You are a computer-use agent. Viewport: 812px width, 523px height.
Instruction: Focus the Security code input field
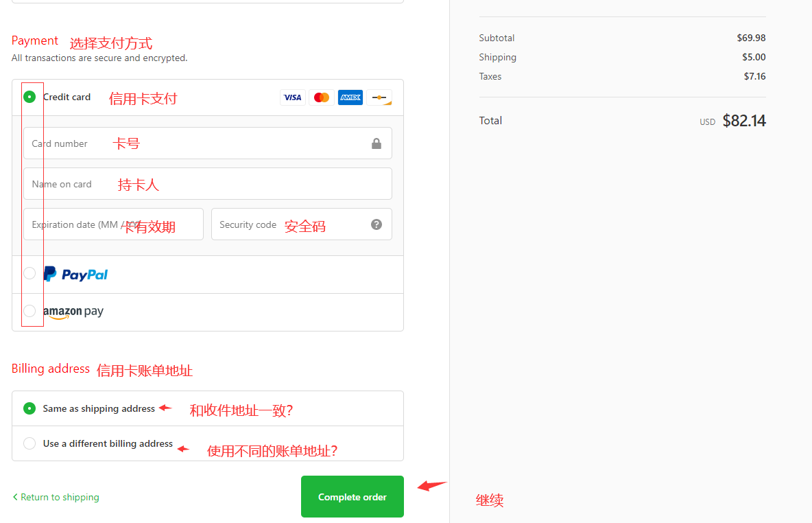301,224
